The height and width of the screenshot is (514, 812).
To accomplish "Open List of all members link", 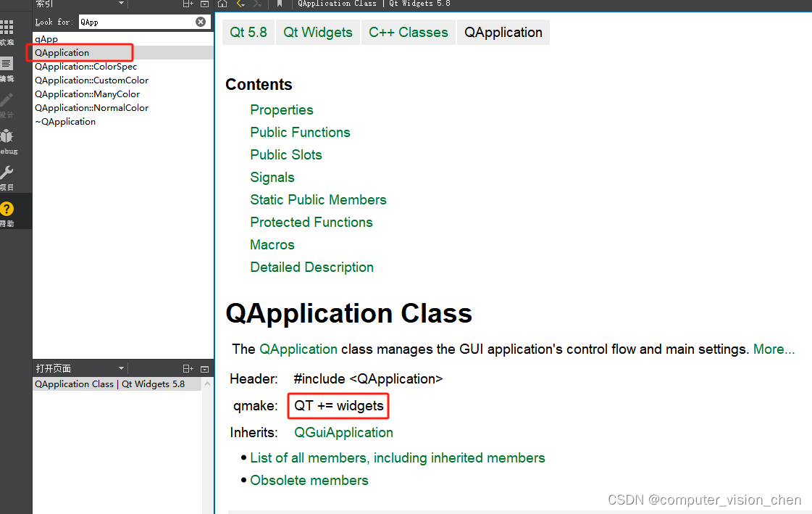I will [x=397, y=458].
